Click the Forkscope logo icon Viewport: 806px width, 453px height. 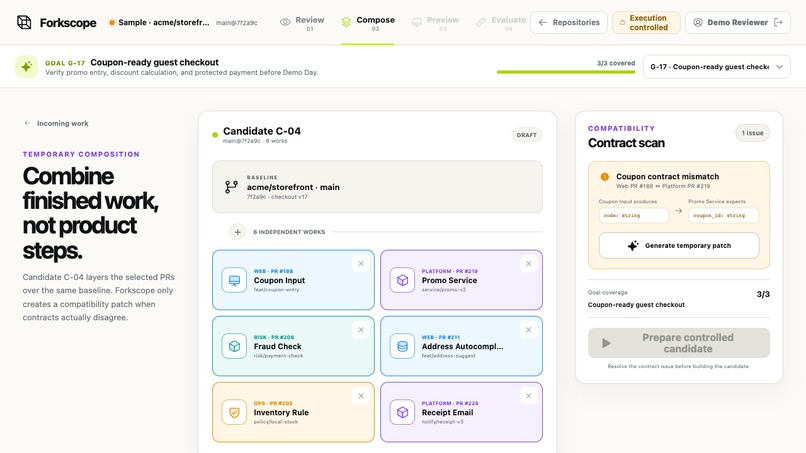(x=24, y=22)
